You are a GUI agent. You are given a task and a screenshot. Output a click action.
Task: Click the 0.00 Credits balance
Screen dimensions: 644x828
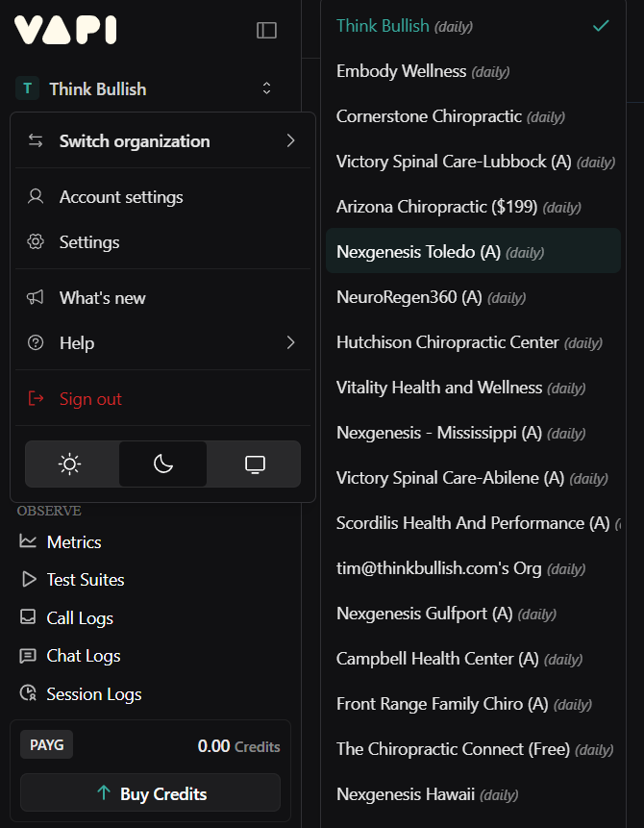click(238, 745)
